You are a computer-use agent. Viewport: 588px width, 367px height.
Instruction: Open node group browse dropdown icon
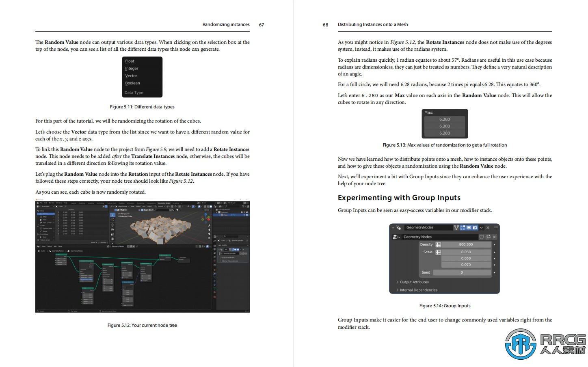coord(396,237)
